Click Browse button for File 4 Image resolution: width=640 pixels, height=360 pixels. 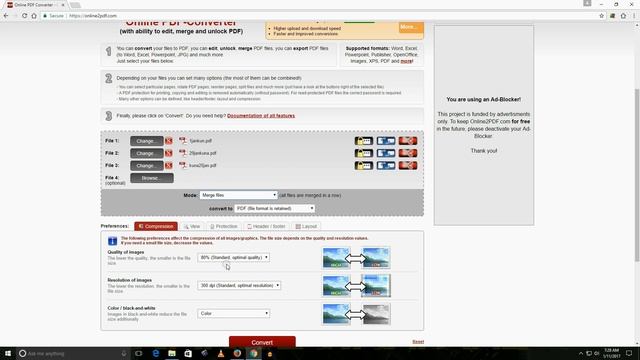click(152, 178)
